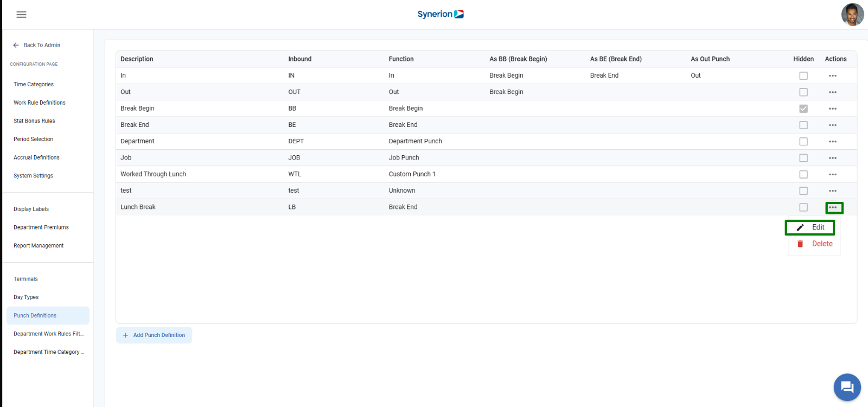Select the Worked Through Lunch description cell
Viewport: 868px width, 407px height.
click(x=153, y=174)
